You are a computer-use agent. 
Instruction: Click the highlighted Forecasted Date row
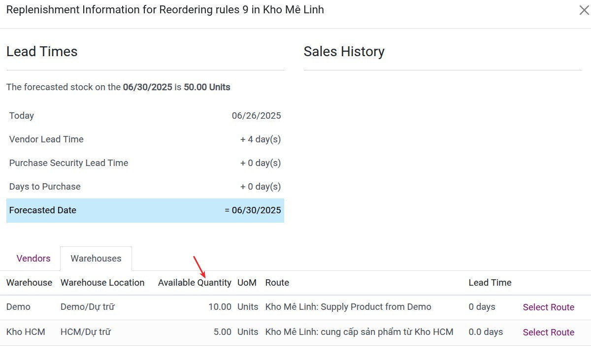tap(145, 210)
